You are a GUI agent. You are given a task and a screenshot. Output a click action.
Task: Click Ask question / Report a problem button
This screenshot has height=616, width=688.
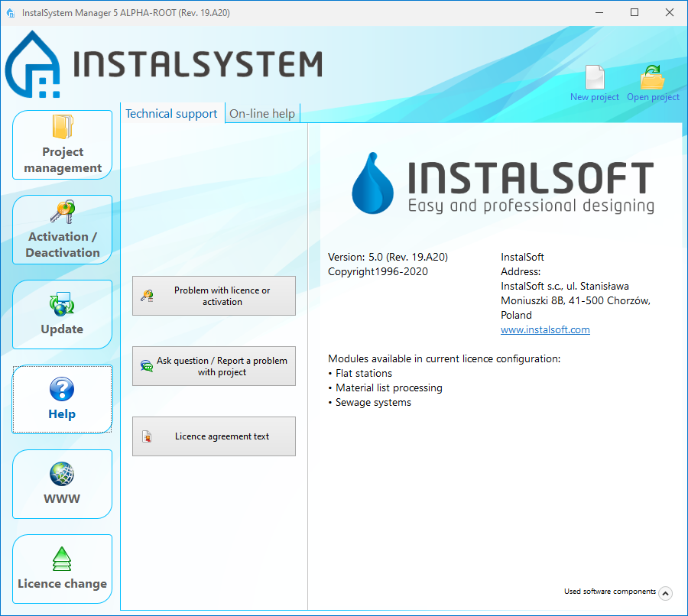tap(214, 366)
